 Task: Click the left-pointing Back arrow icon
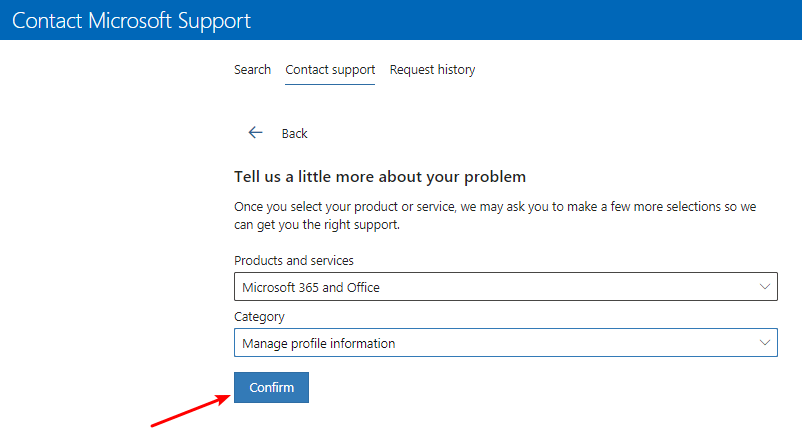[255, 133]
